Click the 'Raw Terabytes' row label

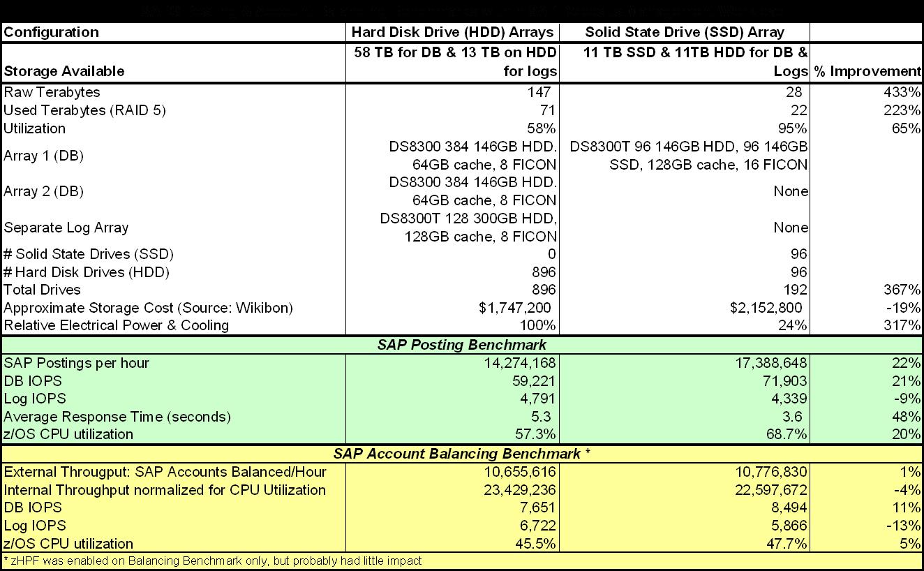(x=52, y=92)
